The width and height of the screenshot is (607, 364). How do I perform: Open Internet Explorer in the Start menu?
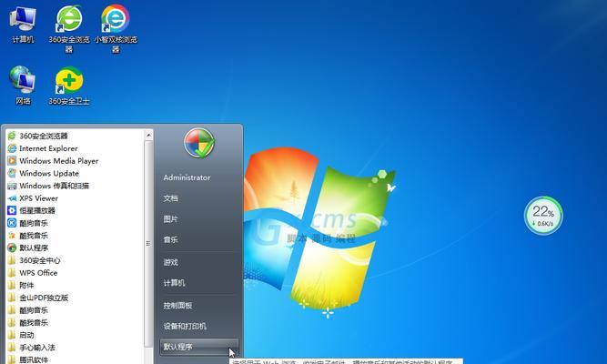point(76,148)
